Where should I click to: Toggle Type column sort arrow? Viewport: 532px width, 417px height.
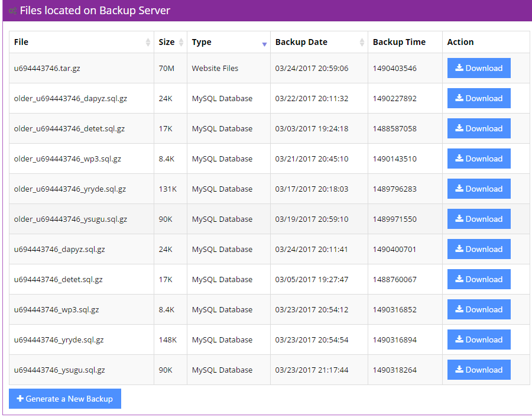[x=264, y=44]
